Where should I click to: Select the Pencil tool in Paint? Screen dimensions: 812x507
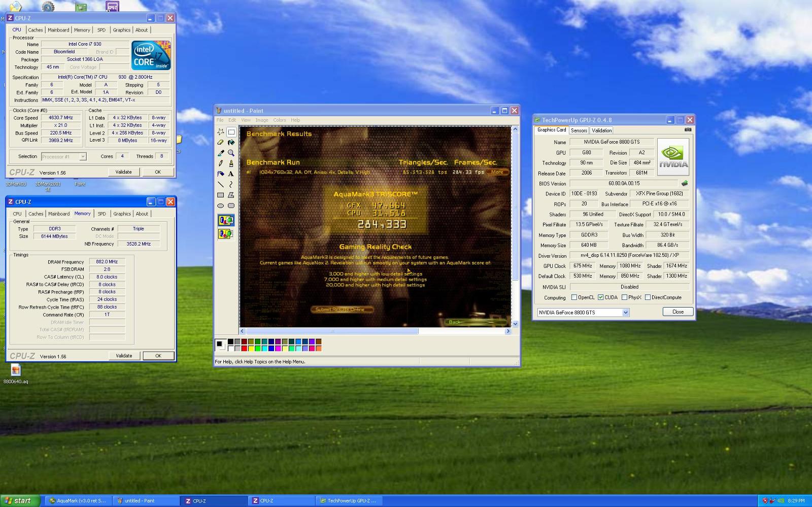pos(221,163)
